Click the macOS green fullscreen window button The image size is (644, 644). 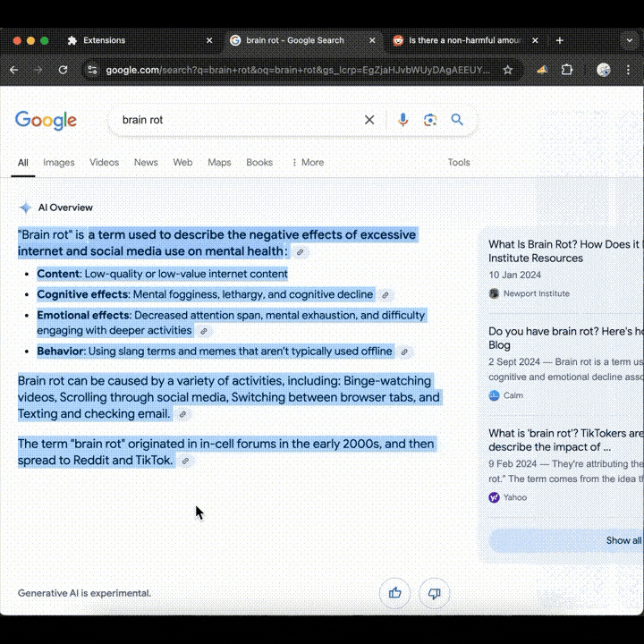pyautogui.click(x=45, y=40)
